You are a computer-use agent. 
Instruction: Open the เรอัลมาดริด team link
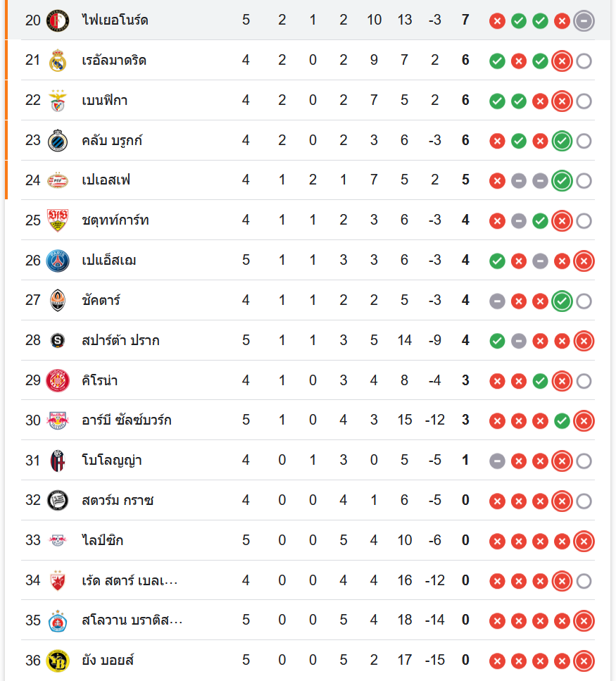click(x=114, y=61)
